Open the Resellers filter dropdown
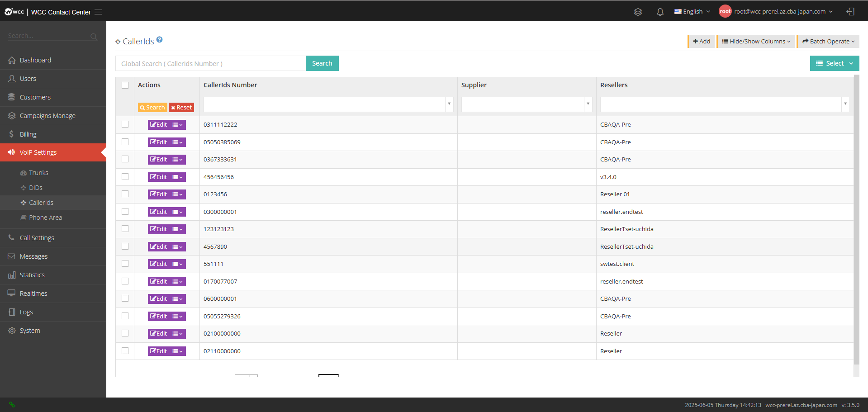The image size is (868, 412). (845, 104)
